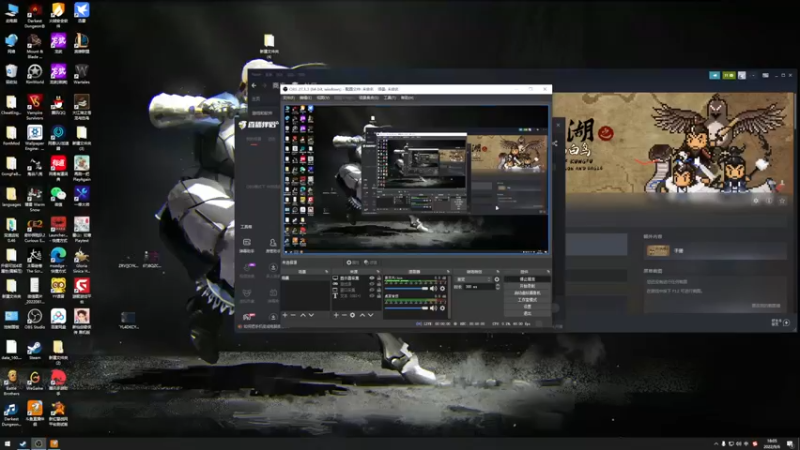Add a new scene in OBS

tap(285, 315)
